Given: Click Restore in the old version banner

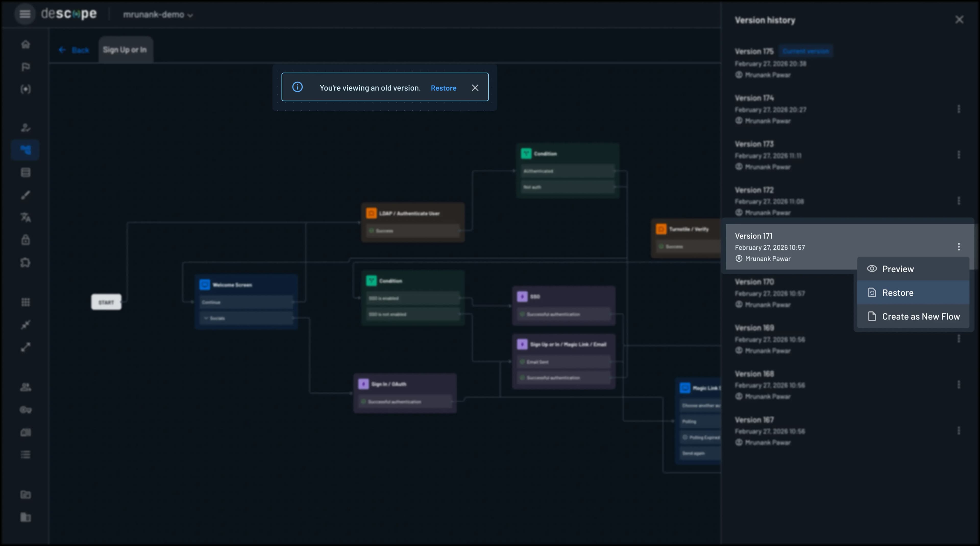Looking at the screenshot, I should (x=443, y=88).
